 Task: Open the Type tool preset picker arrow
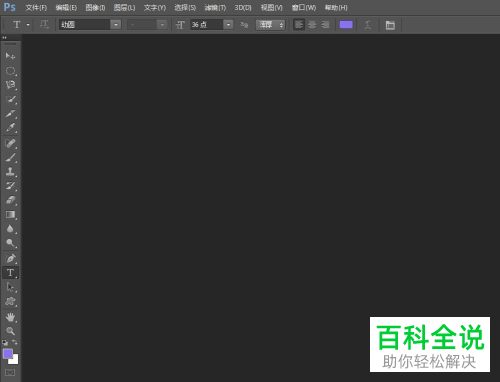coord(28,25)
